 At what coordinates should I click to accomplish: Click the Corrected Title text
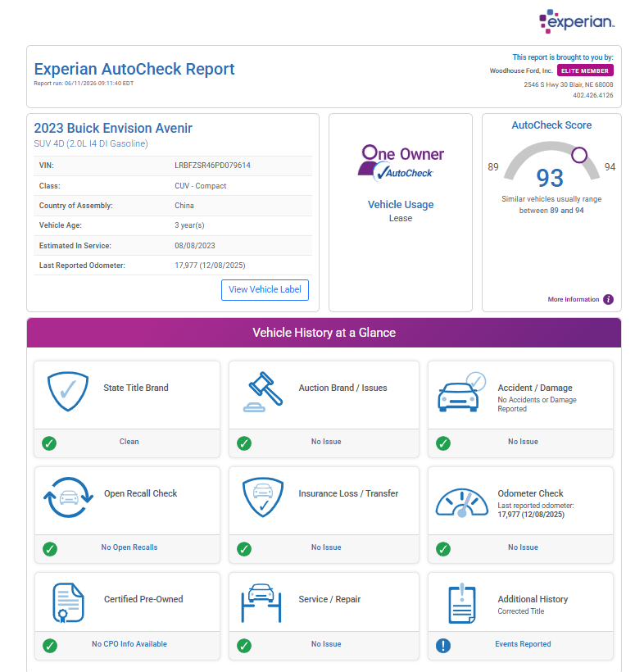point(520,611)
